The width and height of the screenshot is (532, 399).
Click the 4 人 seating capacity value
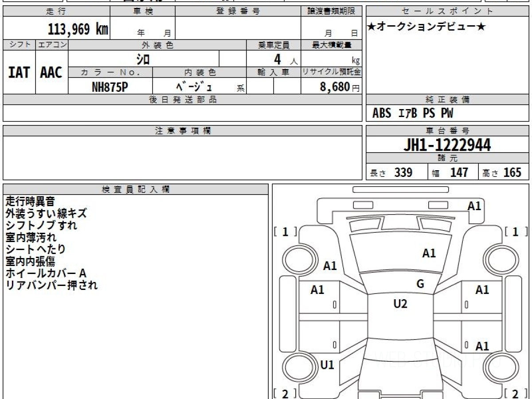click(x=286, y=59)
